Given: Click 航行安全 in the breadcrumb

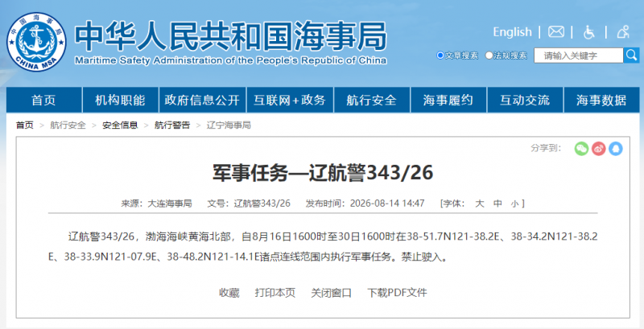Looking at the screenshot, I should click(x=68, y=125).
